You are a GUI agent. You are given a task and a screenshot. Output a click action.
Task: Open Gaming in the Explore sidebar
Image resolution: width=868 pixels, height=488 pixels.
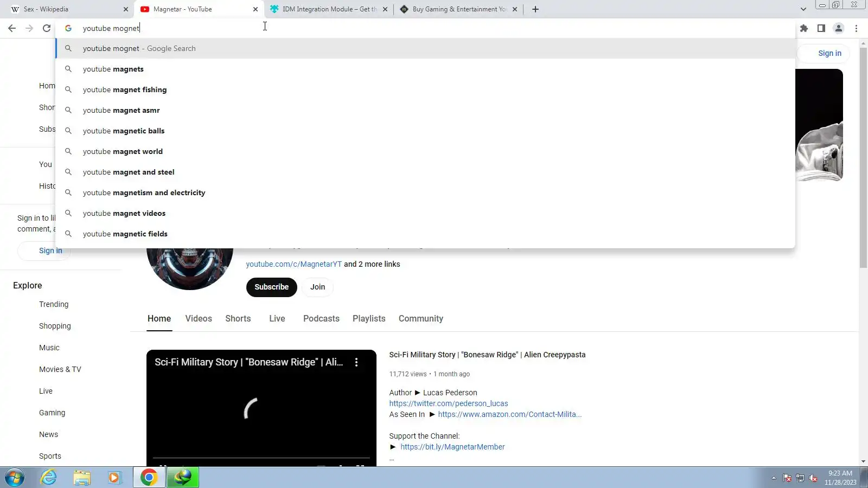(x=52, y=413)
